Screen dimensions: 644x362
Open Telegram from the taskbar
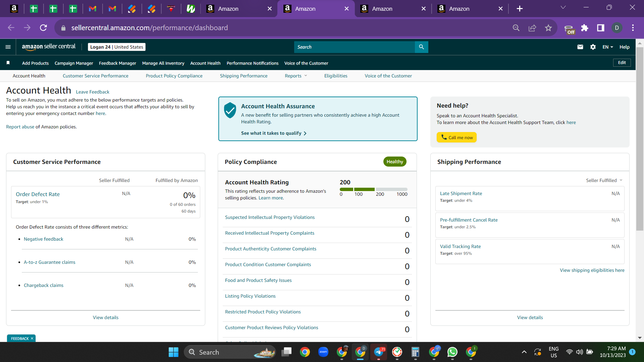click(x=379, y=352)
